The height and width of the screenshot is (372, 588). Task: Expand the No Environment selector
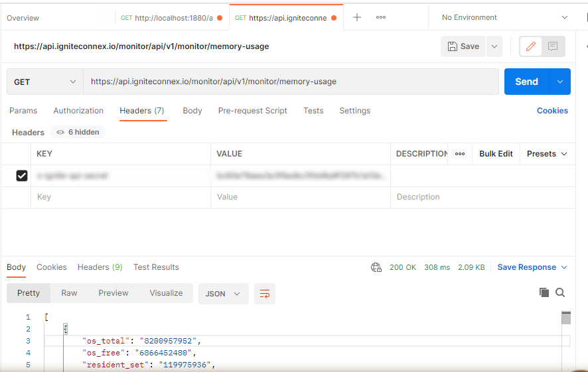[504, 17]
